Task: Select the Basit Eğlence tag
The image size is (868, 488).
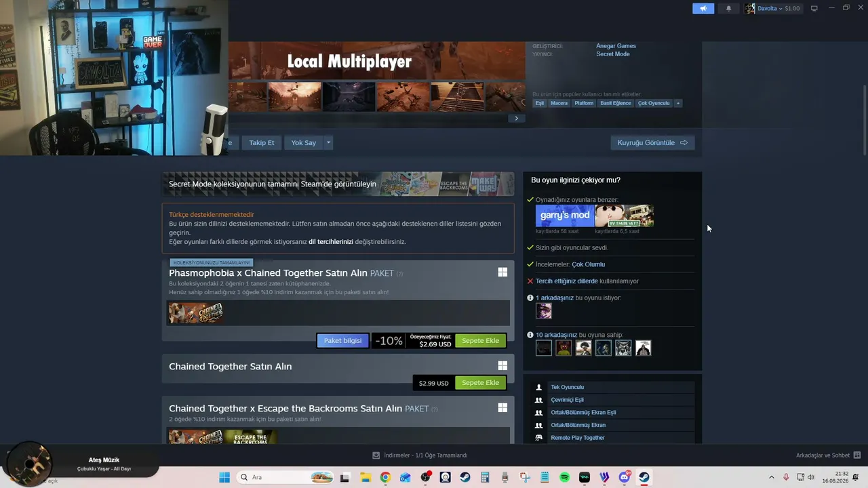Action: pos(616,103)
